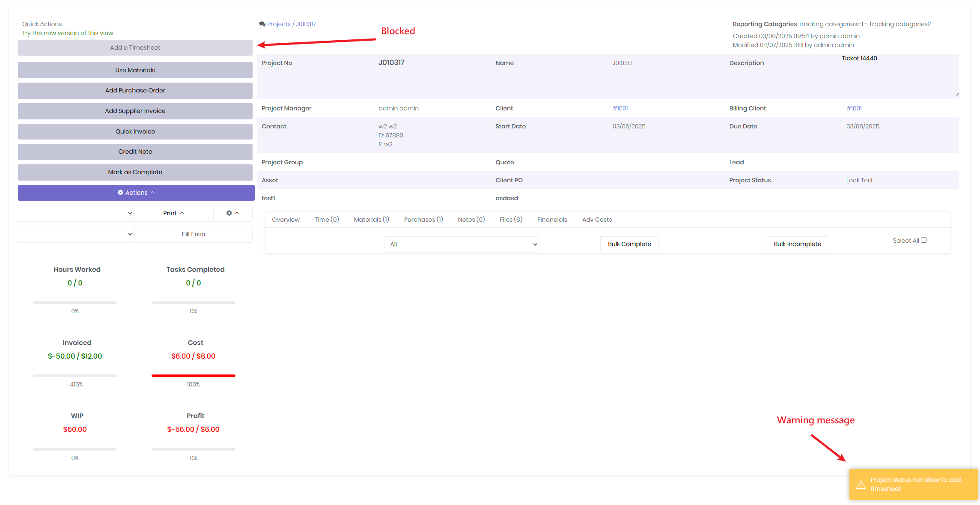Click the Bulk Complete button
Image resolution: width=980 pixels, height=505 pixels.
pyautogui.click(x=629, y=244)
